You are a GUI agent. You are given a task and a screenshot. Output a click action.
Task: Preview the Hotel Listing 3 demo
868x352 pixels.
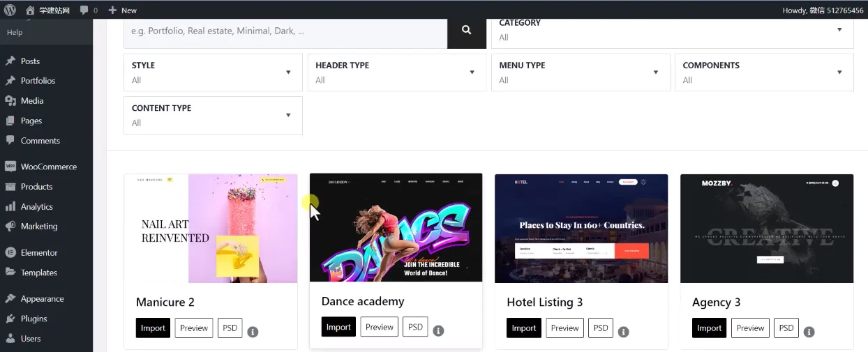(x=564, y=328)
